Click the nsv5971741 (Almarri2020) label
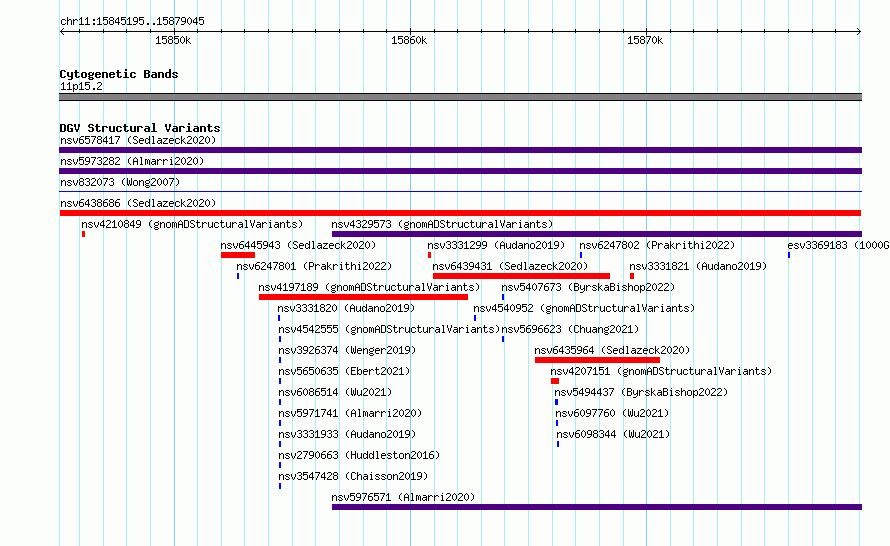Screen dimensions: 890x546 (x=350, y=413)
